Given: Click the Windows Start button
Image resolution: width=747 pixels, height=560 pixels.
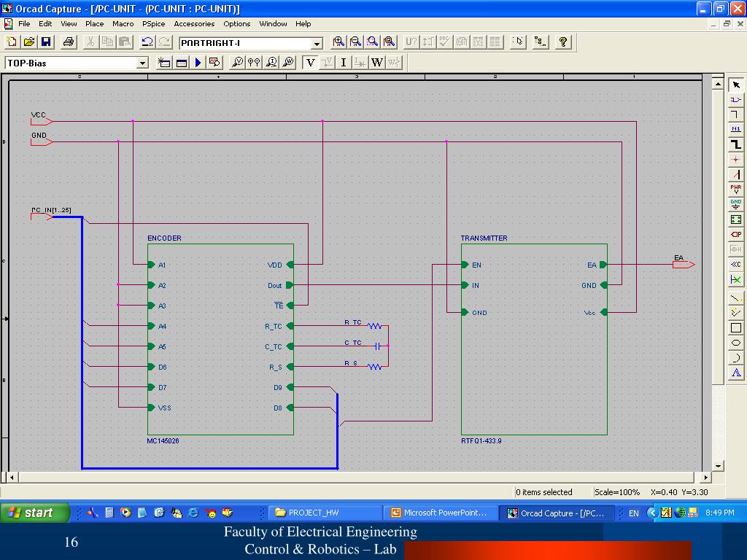Looking at the screenshot, I should 35,513.
